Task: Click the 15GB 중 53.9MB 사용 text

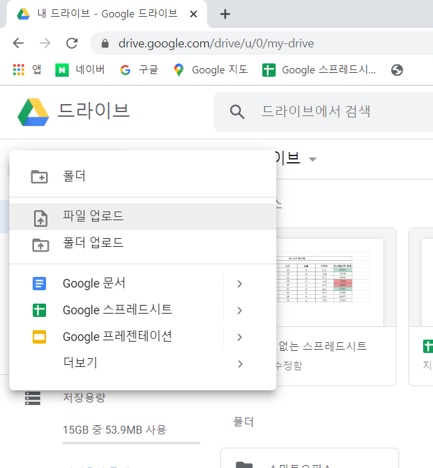Action: coord(114,430)
